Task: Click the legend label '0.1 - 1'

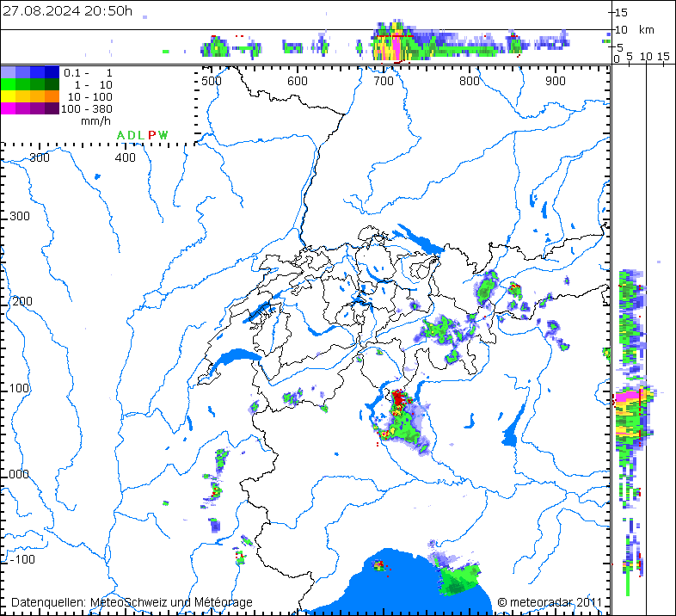Action: pyautogui.click(x=88, y=72)
